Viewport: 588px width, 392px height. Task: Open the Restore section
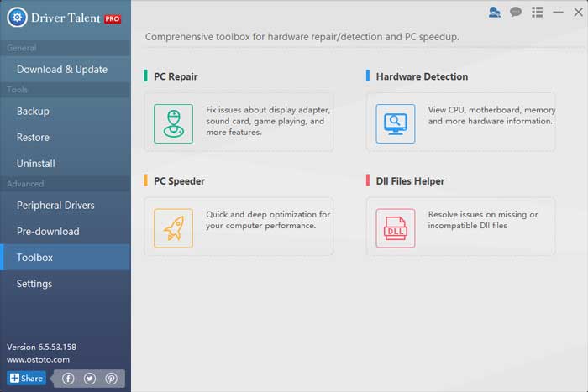coord(66,138)
